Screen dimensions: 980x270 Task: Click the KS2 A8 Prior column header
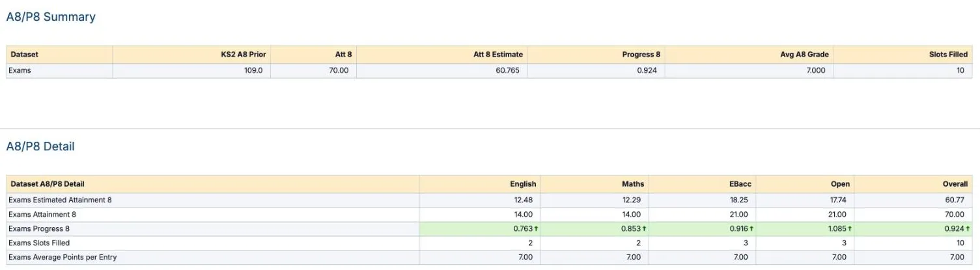tap(191, 55)
